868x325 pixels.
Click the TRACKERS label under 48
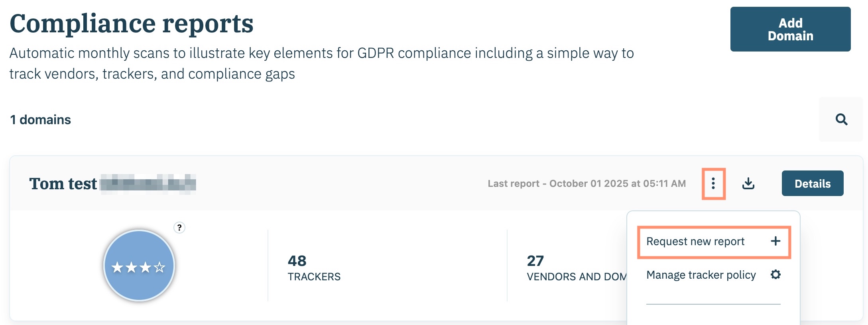[x=314, y=277]
